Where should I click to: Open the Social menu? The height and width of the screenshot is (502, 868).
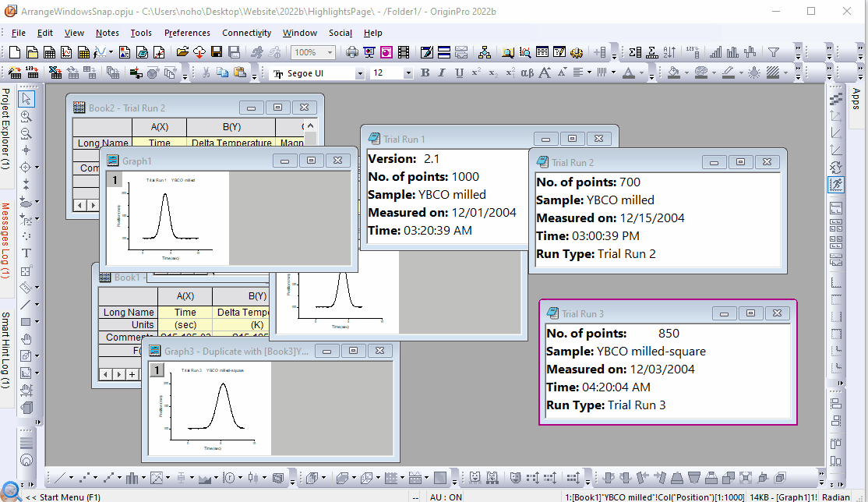pos(340,33)
